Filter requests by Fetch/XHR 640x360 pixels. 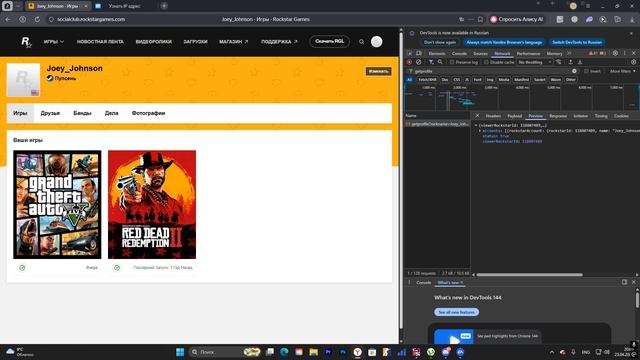427,80
